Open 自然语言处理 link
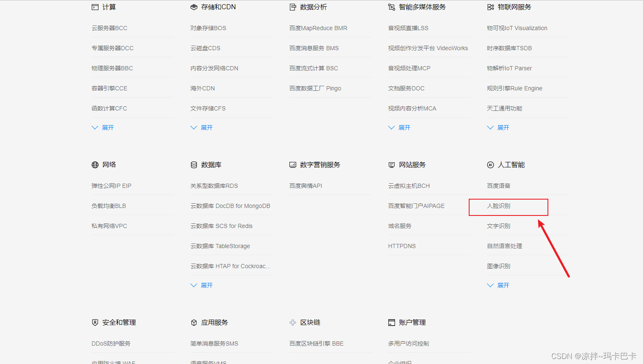The width and height of the screenshot is (643, 364). 504,246
